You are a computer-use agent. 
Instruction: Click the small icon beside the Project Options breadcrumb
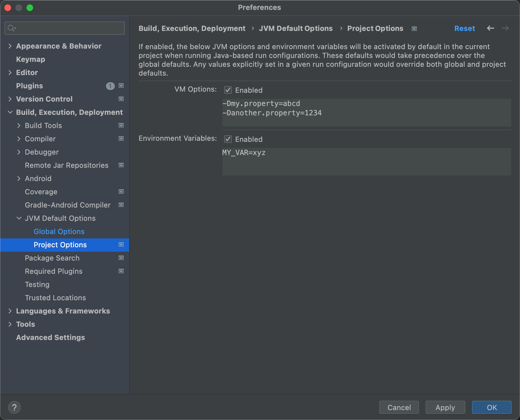pyautogui.click(x=414, y=28)
